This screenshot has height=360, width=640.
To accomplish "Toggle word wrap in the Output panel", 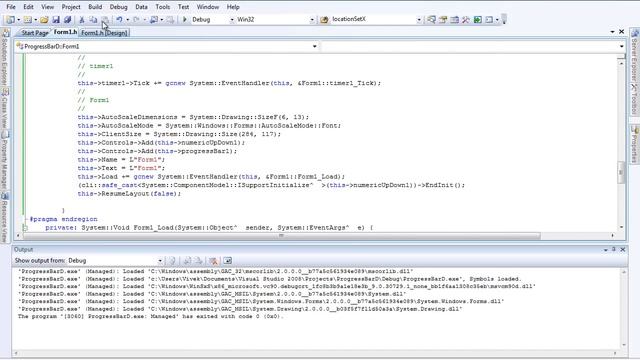I will [227, 261].
